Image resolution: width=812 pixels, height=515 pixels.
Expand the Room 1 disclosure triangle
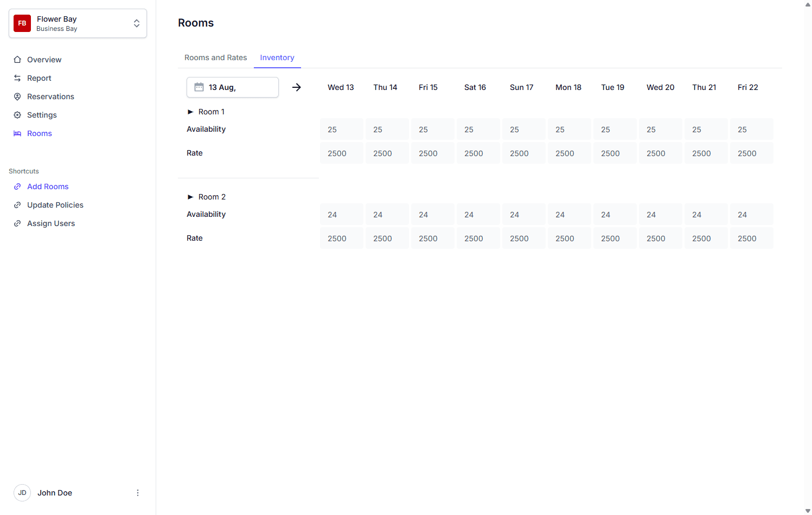click(190, 112)
